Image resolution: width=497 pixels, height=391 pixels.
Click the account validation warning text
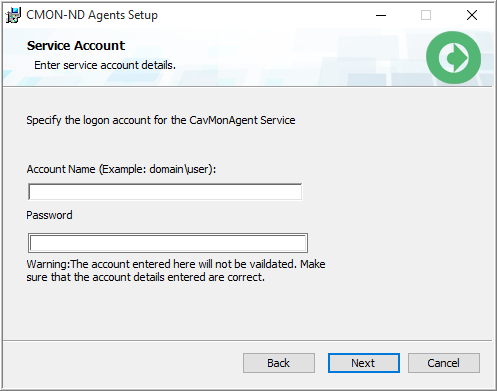coord(176,270)
